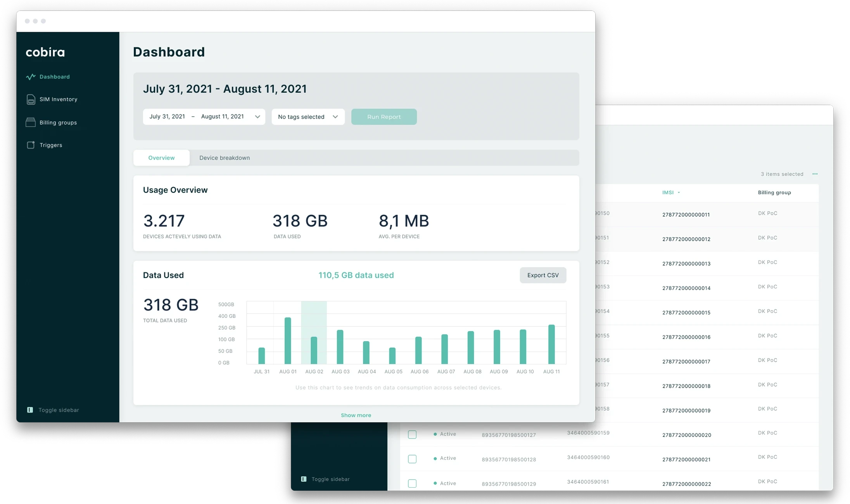Click the Run Report button

(x=384, y=117)
